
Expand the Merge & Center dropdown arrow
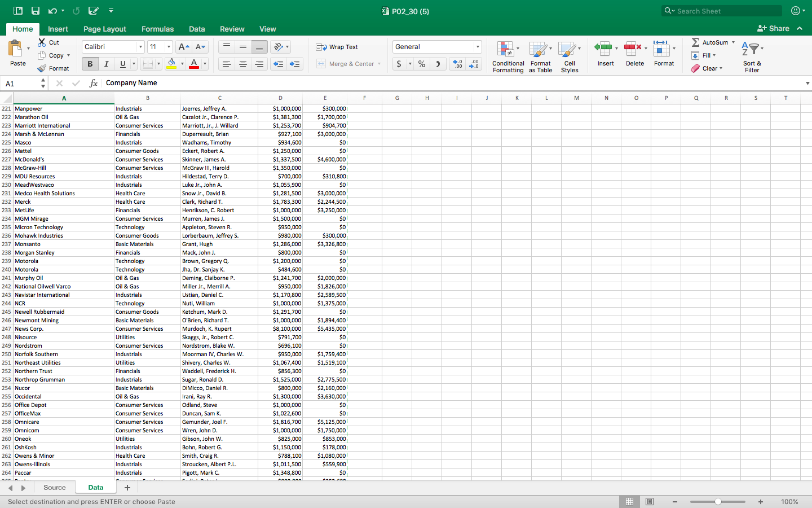coord(379,64)
